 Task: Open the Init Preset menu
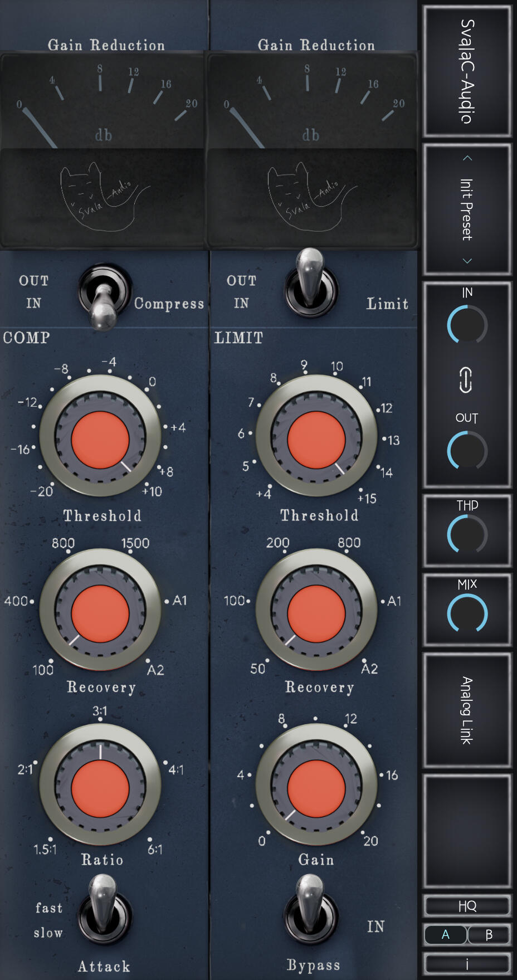coord(467,209)
